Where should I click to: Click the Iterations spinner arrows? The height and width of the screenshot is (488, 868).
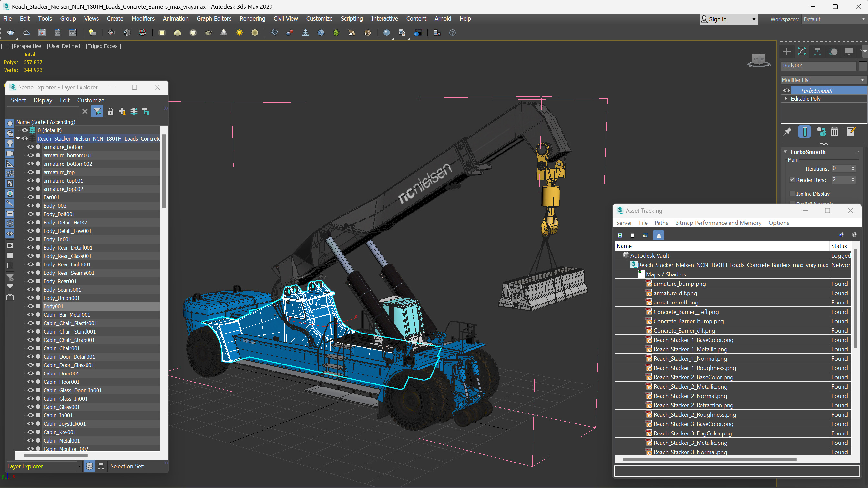point(853,168)
